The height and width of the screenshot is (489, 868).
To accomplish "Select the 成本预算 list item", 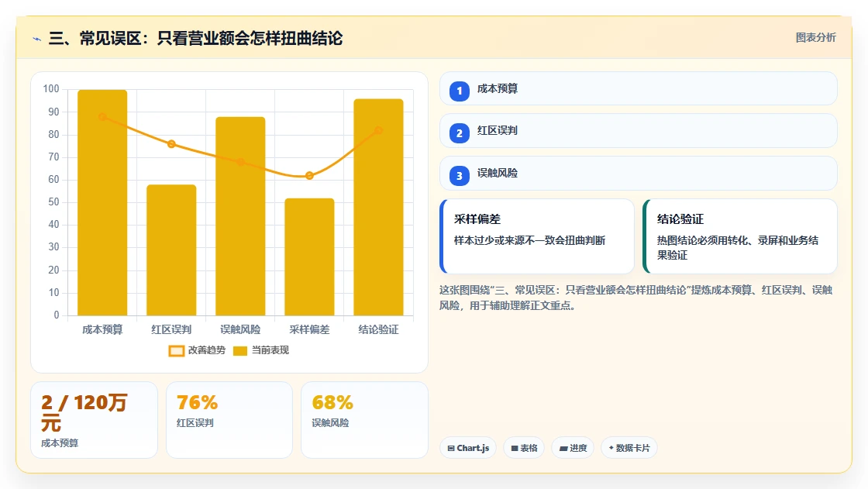I will click(x=639, y=88).
